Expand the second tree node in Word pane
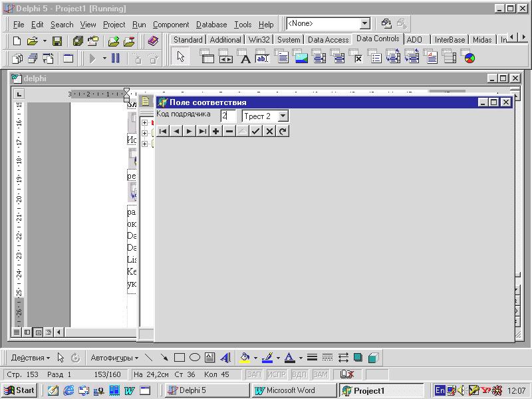This screenshot has width=532, height=399. pyautogui.click(x=144, y=133)
